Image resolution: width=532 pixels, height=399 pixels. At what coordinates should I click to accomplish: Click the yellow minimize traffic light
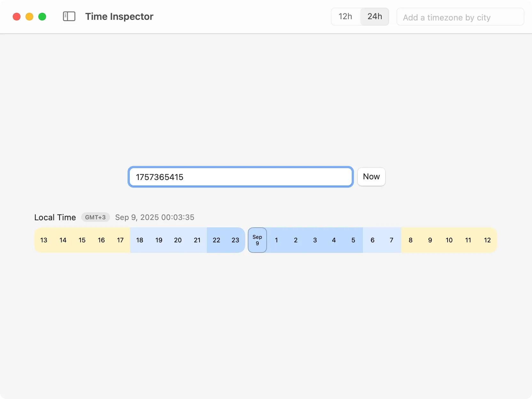point(29,16)
